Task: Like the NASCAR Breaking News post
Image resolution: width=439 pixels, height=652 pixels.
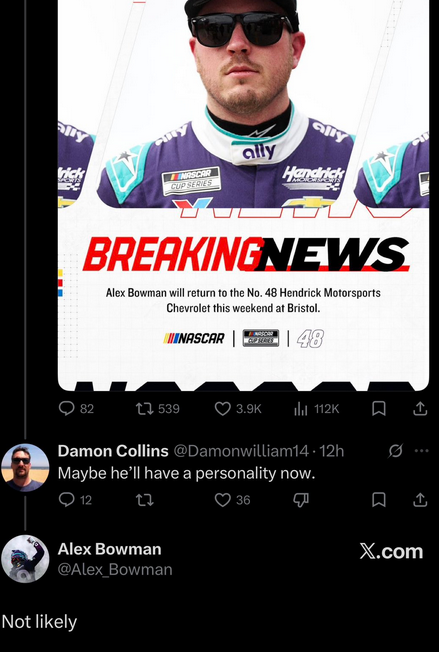Action: click(238, 409)
